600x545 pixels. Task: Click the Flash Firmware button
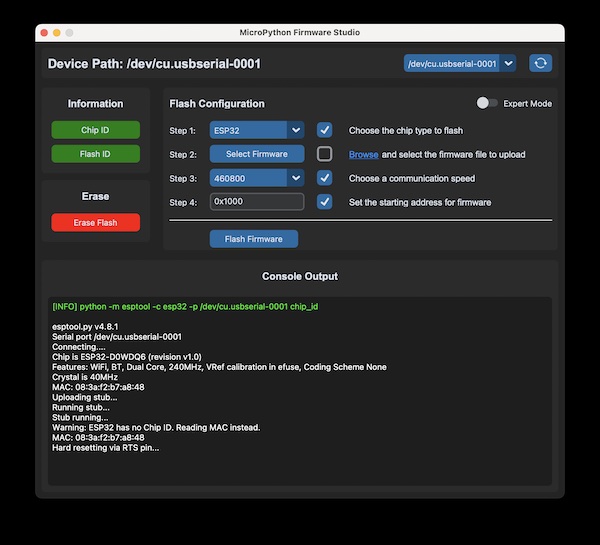click(254, 239)
